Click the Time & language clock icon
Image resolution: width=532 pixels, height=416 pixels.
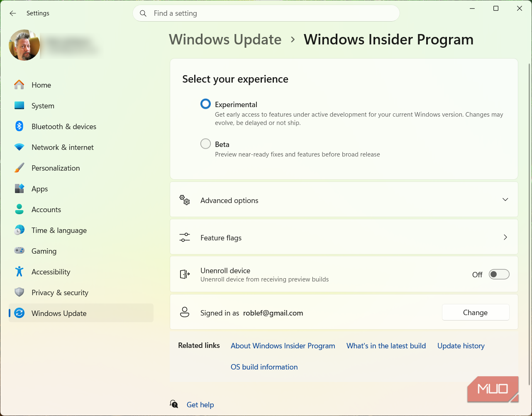click(19, 230)
